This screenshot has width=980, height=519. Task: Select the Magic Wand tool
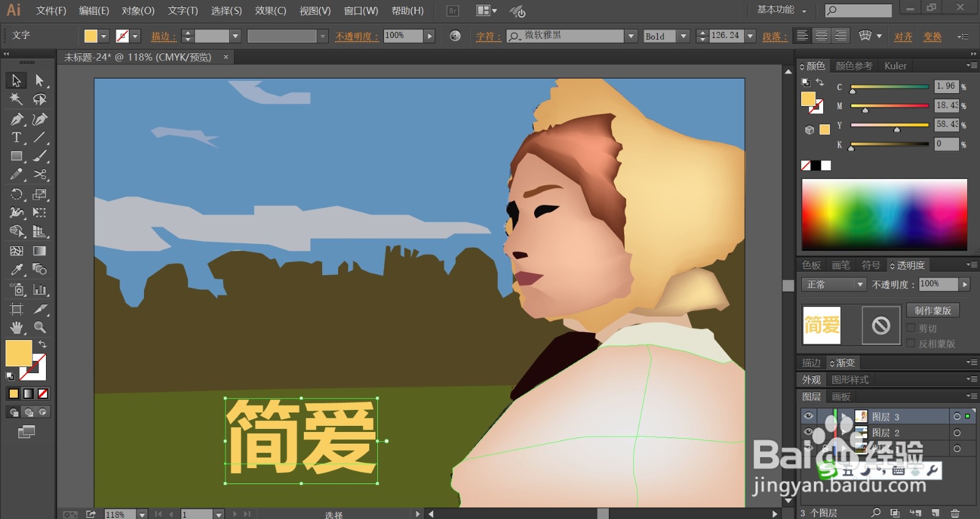point(17,99)
